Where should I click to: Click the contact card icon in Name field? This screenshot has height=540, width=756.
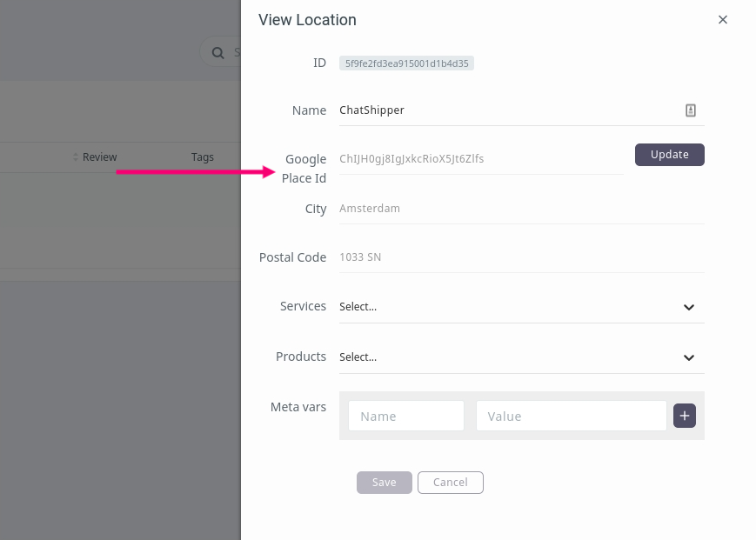(x=691, y=110)
